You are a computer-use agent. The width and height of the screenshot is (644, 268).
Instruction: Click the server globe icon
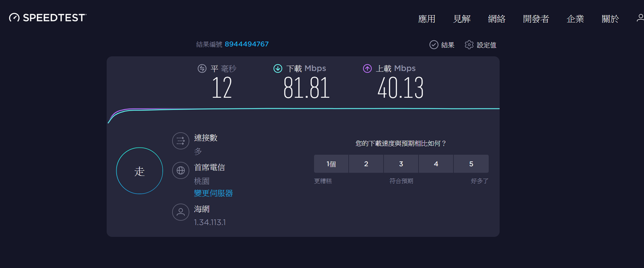click(x=181, y=171)
